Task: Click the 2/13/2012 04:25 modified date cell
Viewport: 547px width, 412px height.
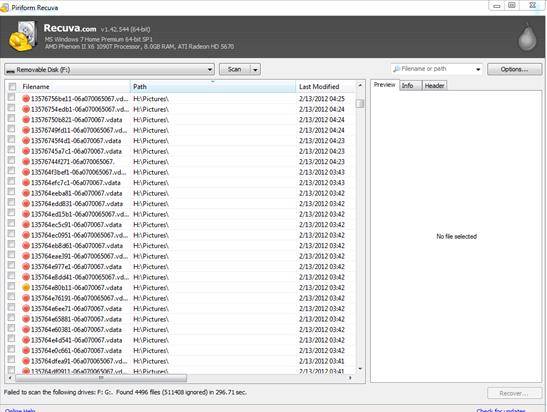Action: click(x=322, y=99)
